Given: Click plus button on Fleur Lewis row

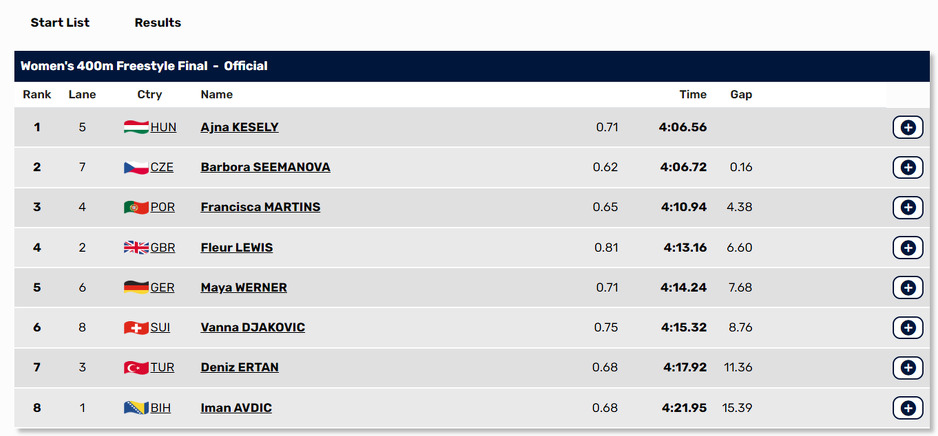Looking at the screenshot, I should [907, 247].
